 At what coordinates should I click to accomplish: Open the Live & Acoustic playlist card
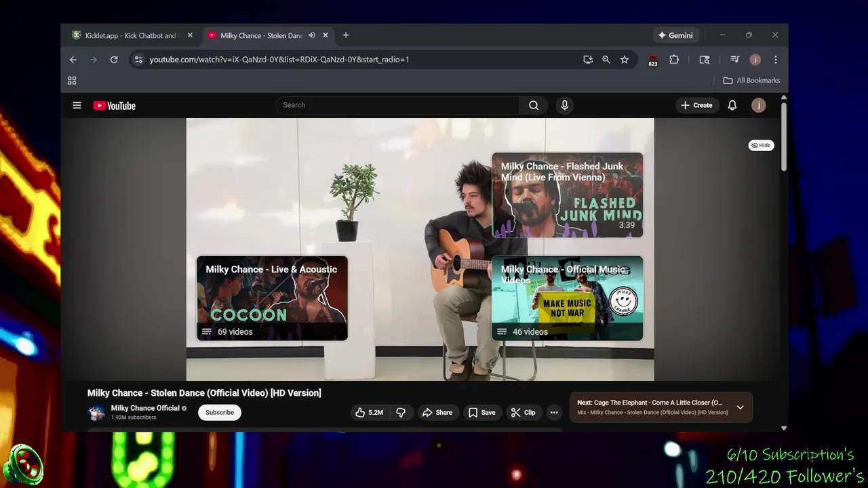point(272,298)
